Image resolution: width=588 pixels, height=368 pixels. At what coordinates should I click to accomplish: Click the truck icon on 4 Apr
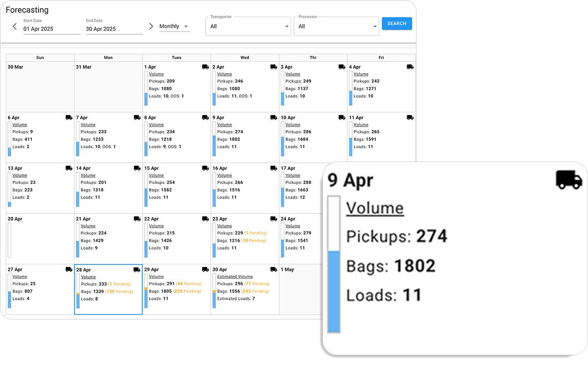tap(410, 67)
